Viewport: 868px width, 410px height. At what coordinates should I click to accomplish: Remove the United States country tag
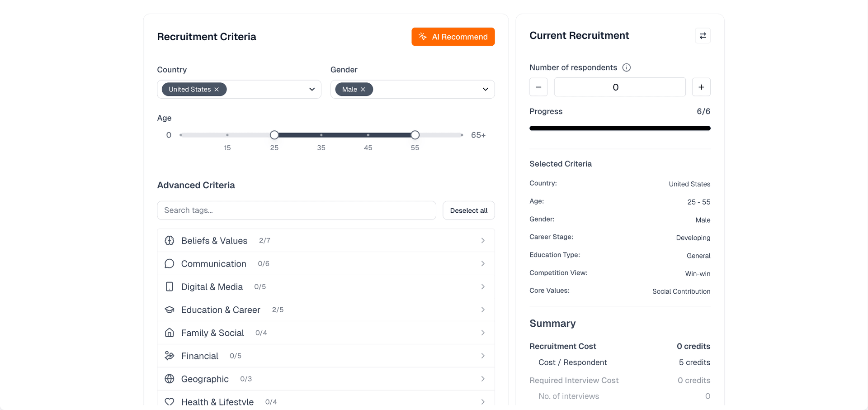(x=217, y=90)
